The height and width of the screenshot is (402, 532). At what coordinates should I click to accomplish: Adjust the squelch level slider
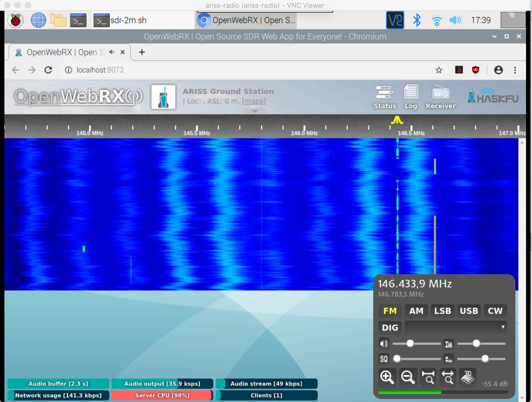[416, 359]
